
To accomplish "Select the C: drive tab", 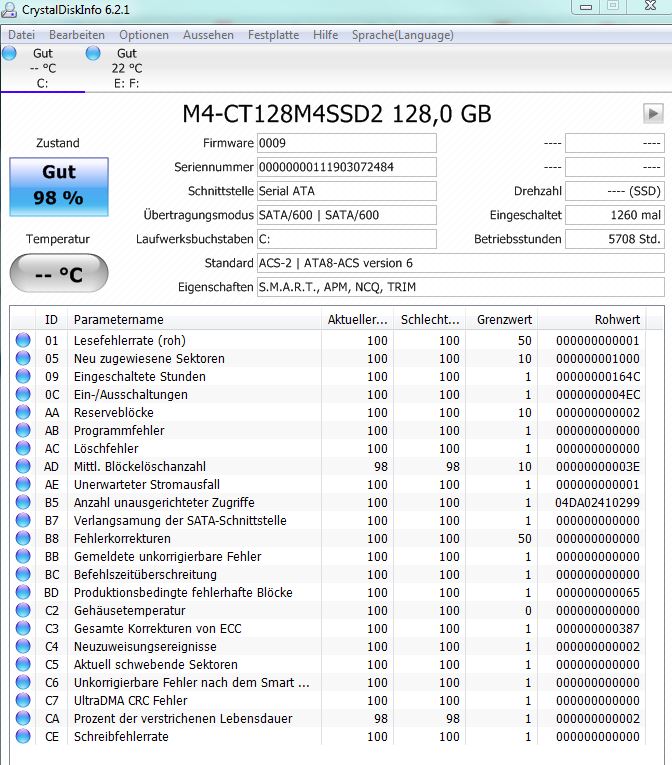I will click(42, 68).
